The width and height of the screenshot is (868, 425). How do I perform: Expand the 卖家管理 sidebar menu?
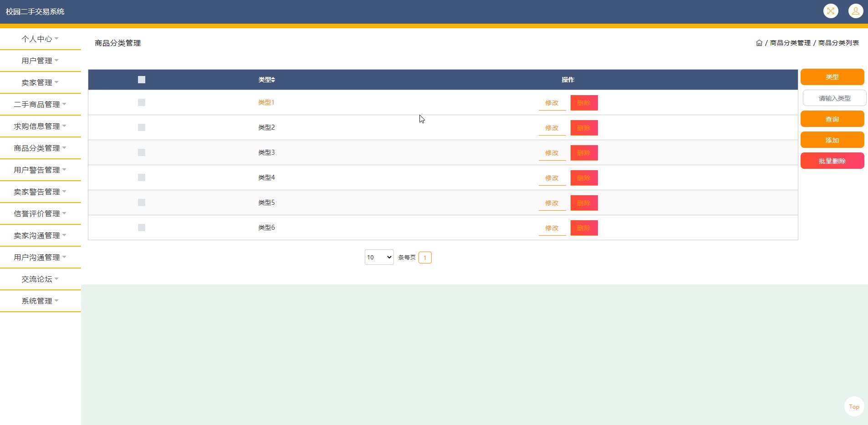point(40,82)
